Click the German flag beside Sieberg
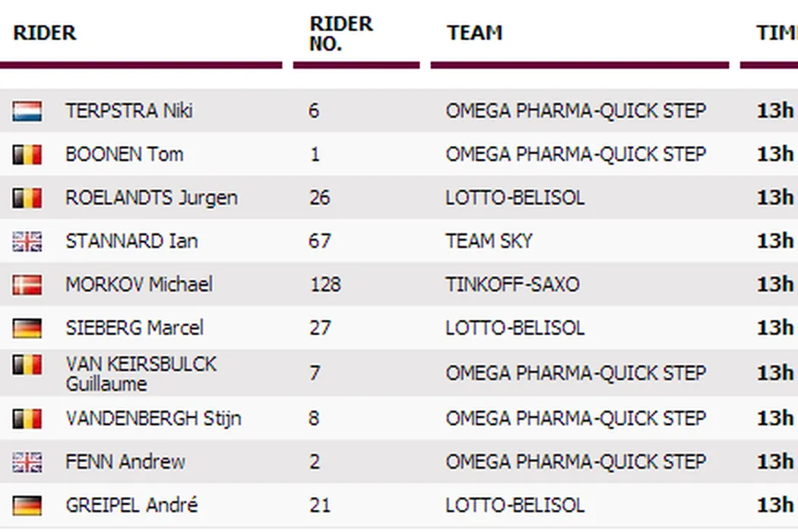Screen dimensions: 798x532 [27, 328]
